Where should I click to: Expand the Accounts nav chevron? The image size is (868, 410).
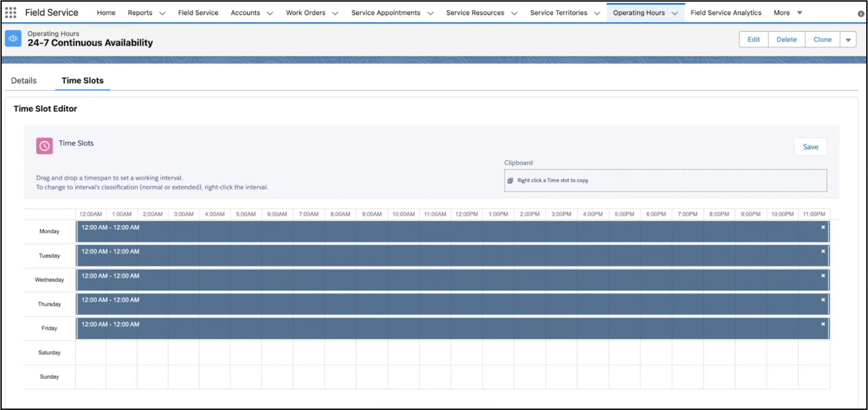coord(270,13)
